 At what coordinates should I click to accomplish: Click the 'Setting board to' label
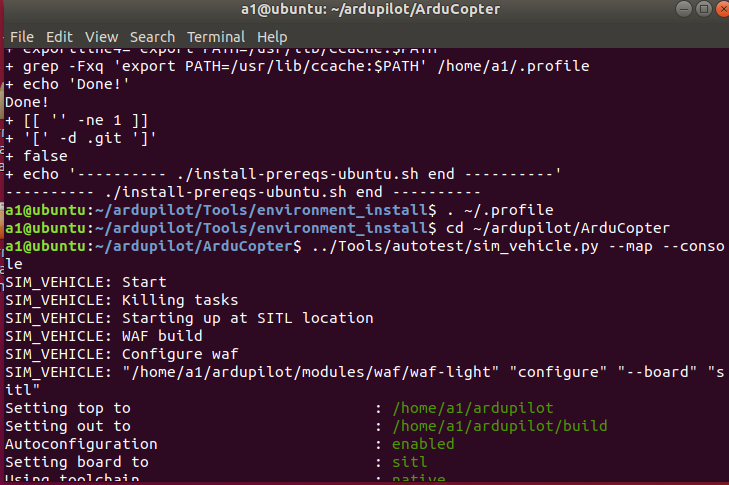(x=77, y=462)
